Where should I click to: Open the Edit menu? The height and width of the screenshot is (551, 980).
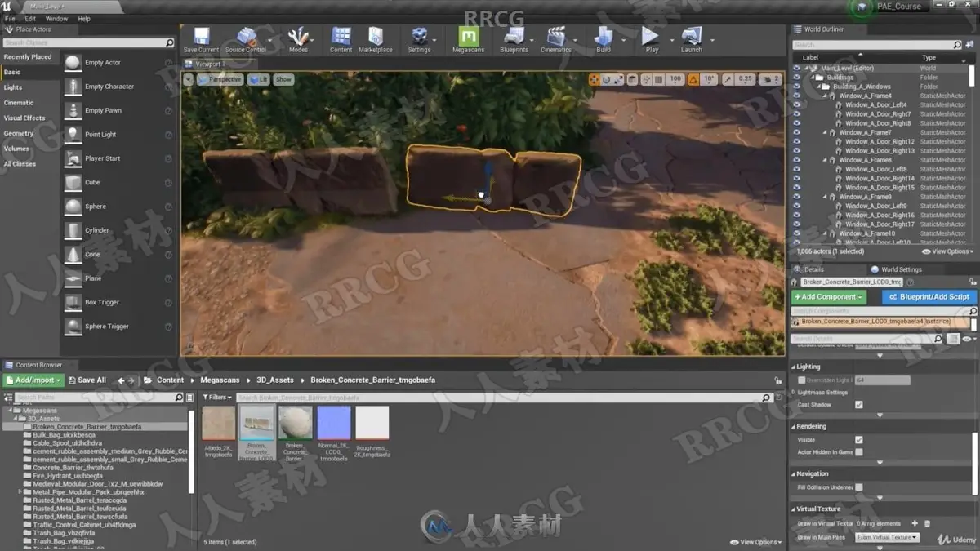pos(30,18)
